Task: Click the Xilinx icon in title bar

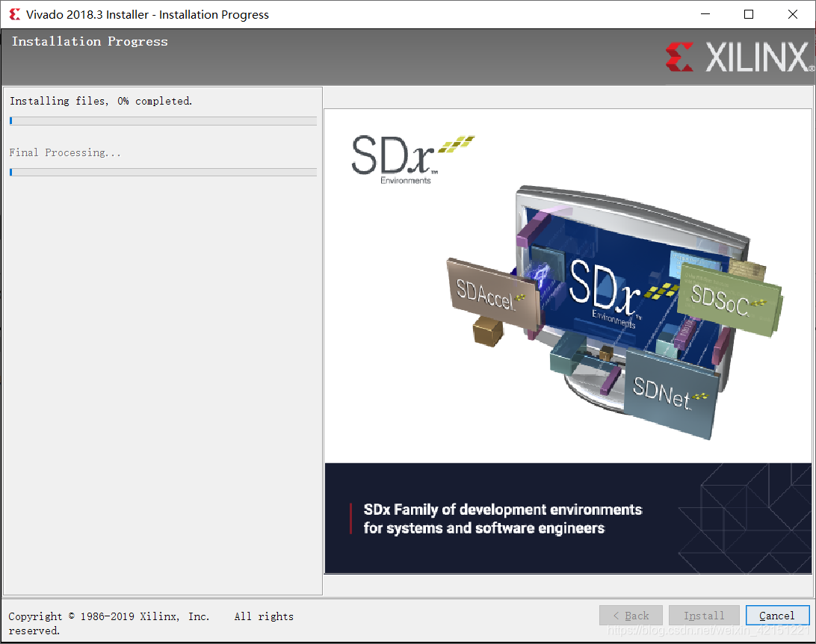Action: 15,14
